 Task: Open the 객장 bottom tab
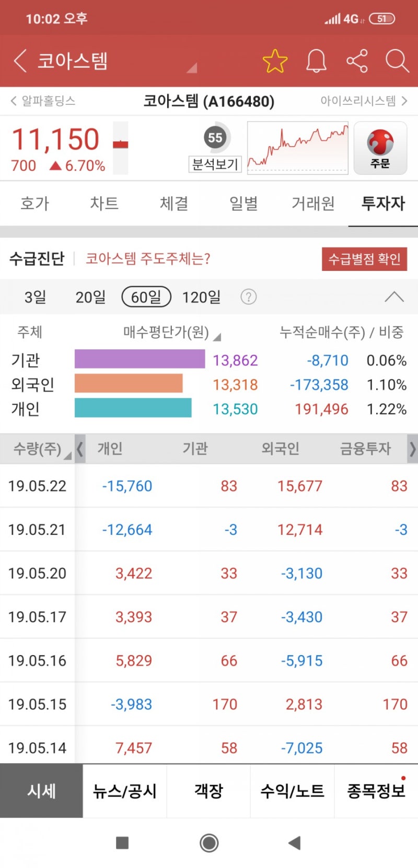(x=208, y=791)
